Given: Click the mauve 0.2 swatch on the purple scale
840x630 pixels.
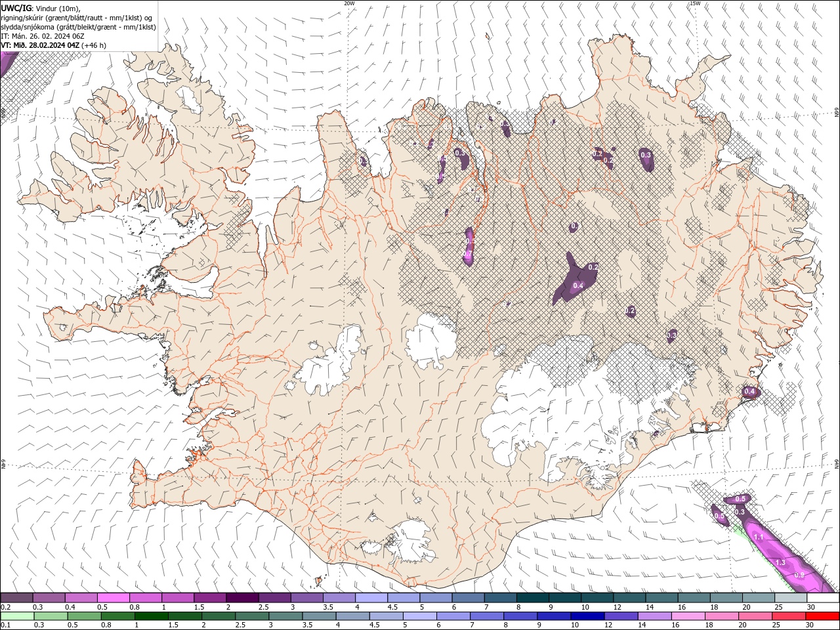Looking at the screenshot, I should [x=16, y=598].
